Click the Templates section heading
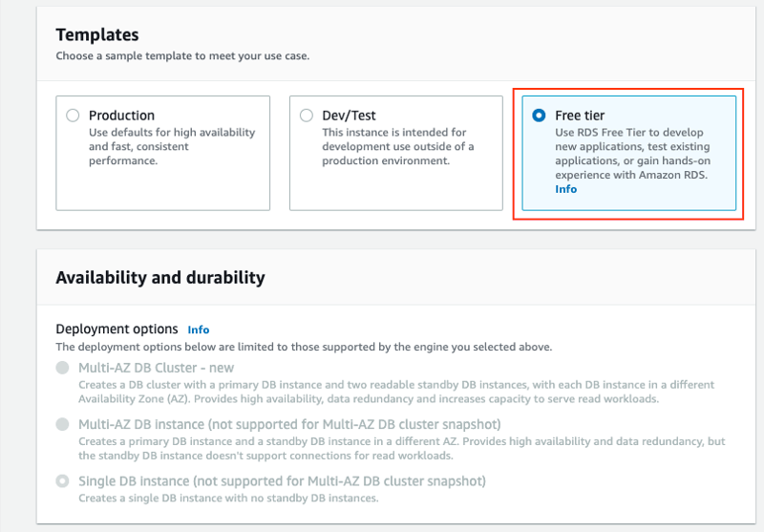The width and height of the screenshot is (764, 532). point(97,34)
